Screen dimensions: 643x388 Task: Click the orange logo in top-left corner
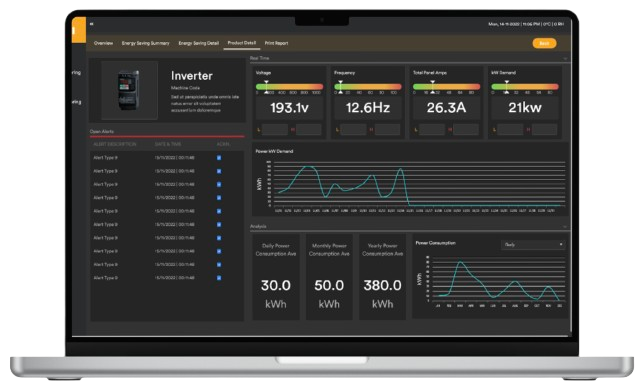(79, 30)
